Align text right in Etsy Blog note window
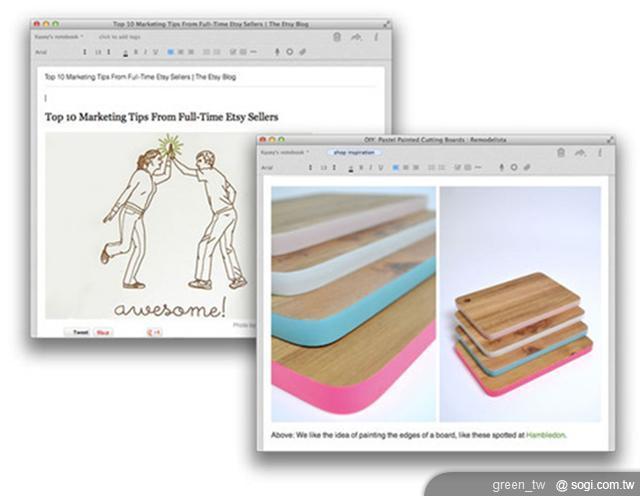The width and height of the screenshot is (640, 496). (191, 52)
